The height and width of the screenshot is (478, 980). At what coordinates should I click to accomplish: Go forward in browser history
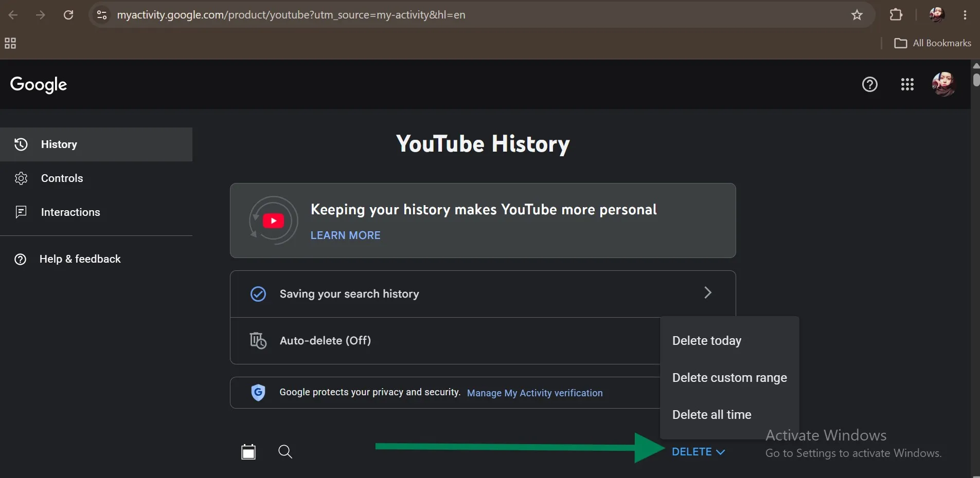pos(40,15)
